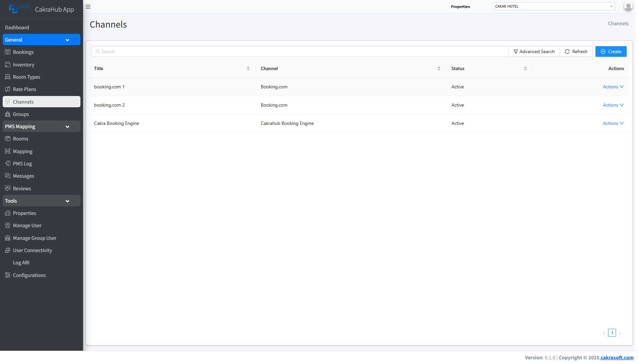
Task: Click the Configurations sliders icon
Action: [8, 275]
